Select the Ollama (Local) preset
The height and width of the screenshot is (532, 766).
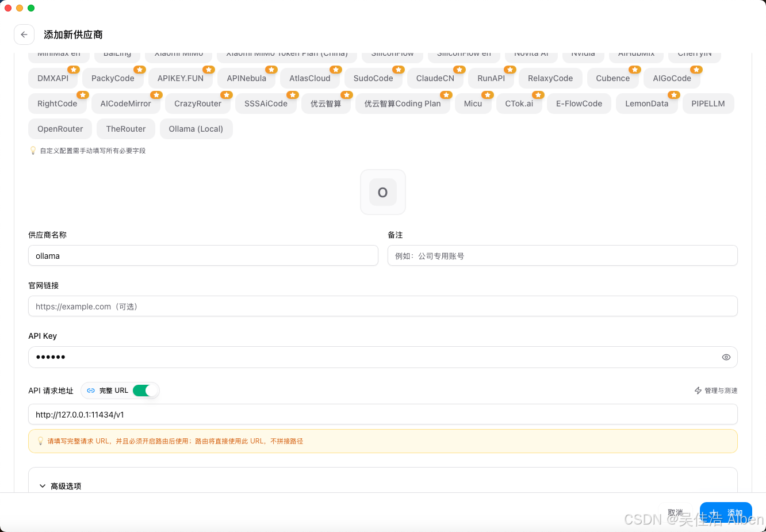coord(196,129)
